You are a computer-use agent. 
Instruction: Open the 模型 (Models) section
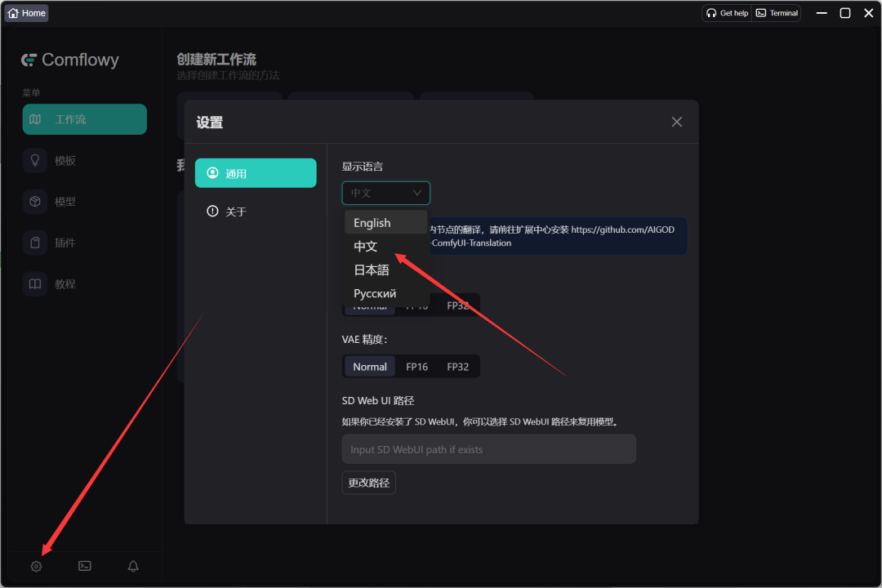84,201
